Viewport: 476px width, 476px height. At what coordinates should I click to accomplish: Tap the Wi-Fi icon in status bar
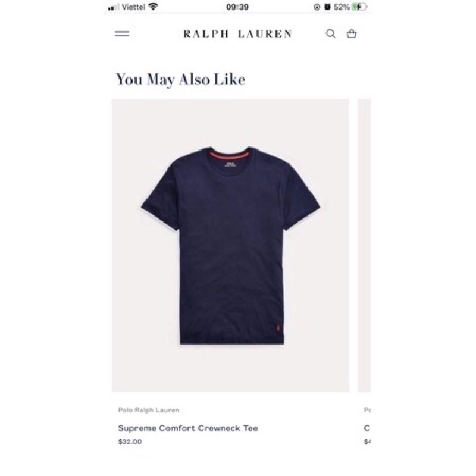pos(154,7)
